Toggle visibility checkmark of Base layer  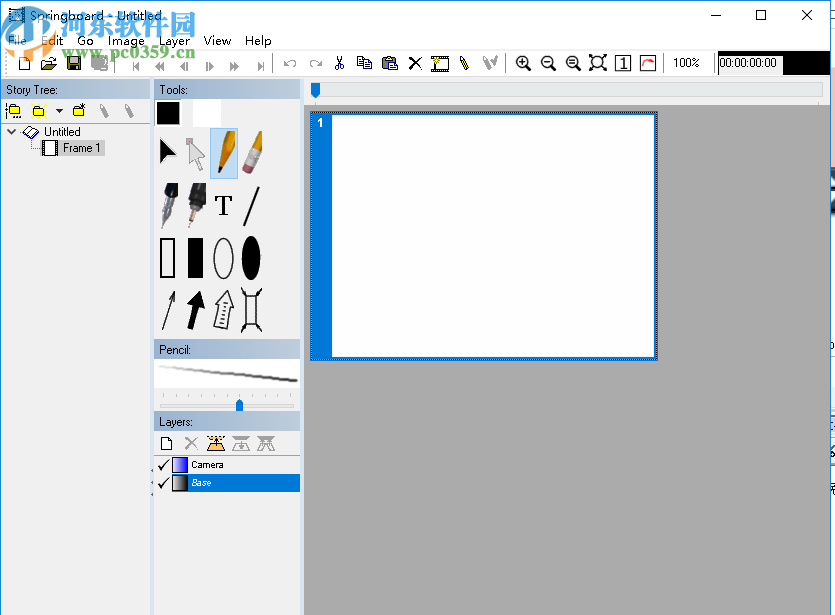point(163,483)
